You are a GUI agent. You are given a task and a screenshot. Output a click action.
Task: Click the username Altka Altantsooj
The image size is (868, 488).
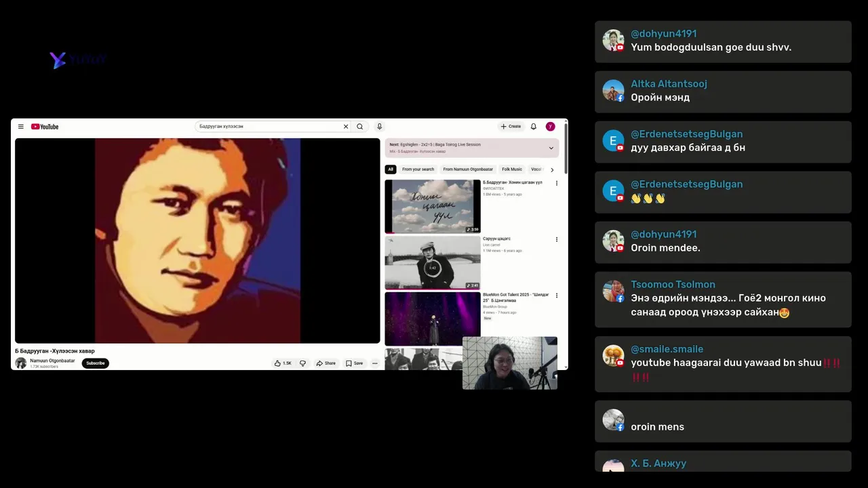tap(669, 84)
